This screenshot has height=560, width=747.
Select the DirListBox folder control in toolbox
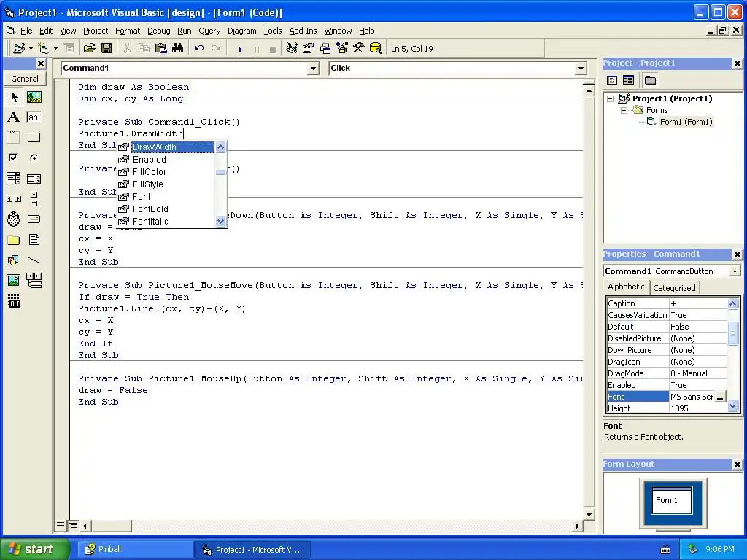[x=14, y=239]
